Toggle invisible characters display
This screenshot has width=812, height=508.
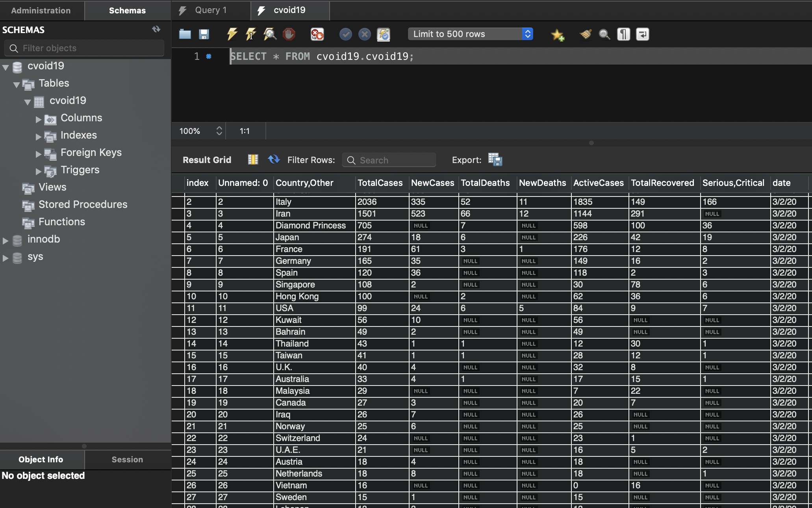(623, 34)
